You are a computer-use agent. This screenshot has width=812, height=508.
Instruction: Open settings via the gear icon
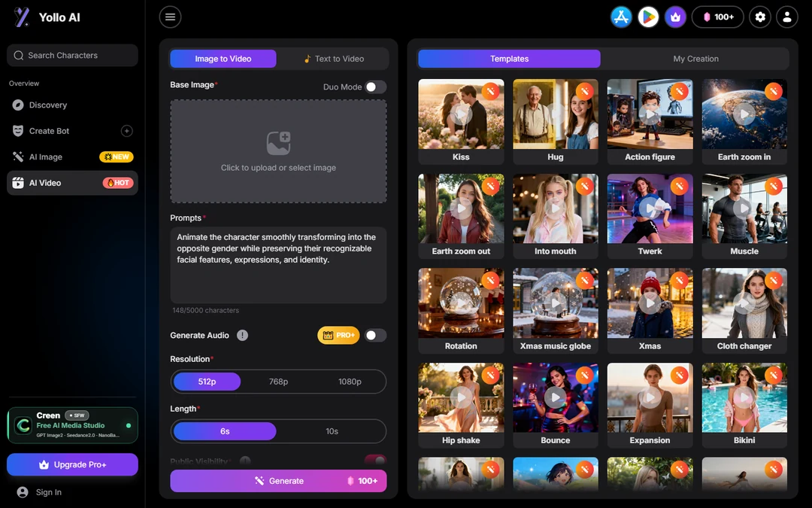coord(759,17)
